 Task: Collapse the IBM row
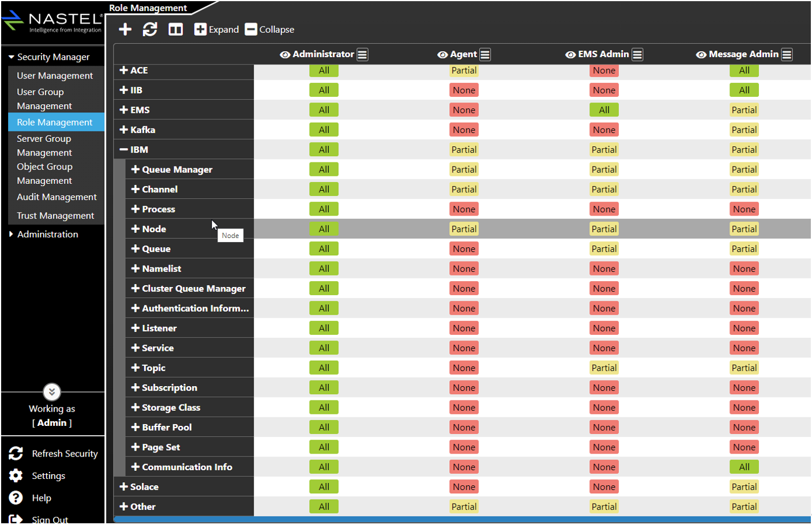[123, 149]
